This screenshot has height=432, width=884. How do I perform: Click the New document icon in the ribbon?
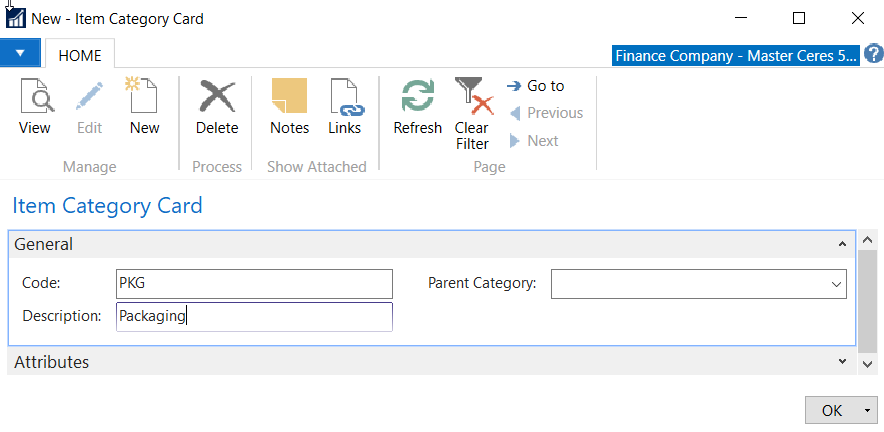point(144,99)
